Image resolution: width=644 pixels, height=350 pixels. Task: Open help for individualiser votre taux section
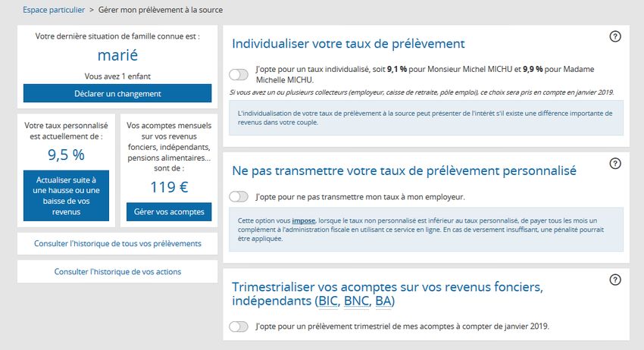pyautogui.click(x=615, y=36)
